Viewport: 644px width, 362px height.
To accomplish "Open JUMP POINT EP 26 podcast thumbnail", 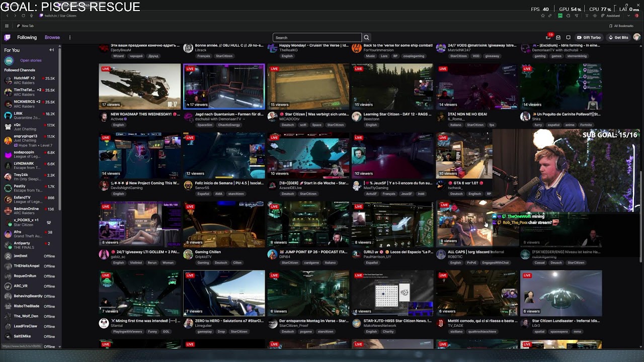I will tap(308, 224).
